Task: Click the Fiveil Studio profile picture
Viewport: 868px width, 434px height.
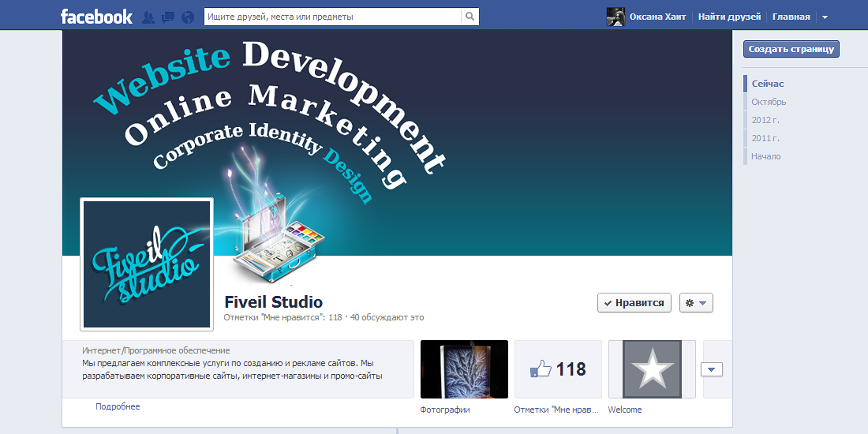Action: pos(147,264)
